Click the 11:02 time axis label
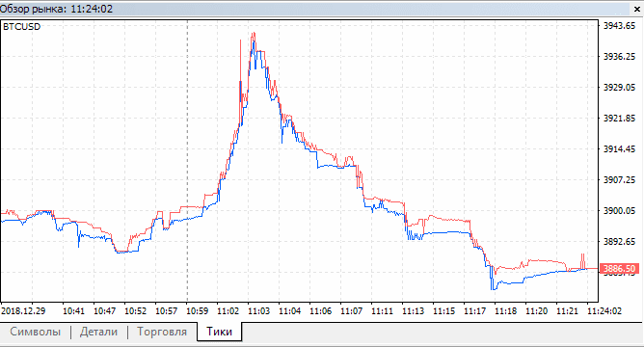 coord(228,311)
